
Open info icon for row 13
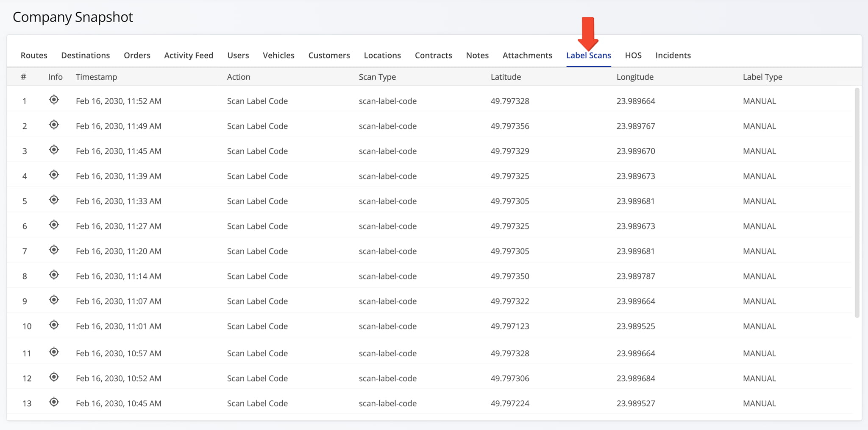point(54,402)
